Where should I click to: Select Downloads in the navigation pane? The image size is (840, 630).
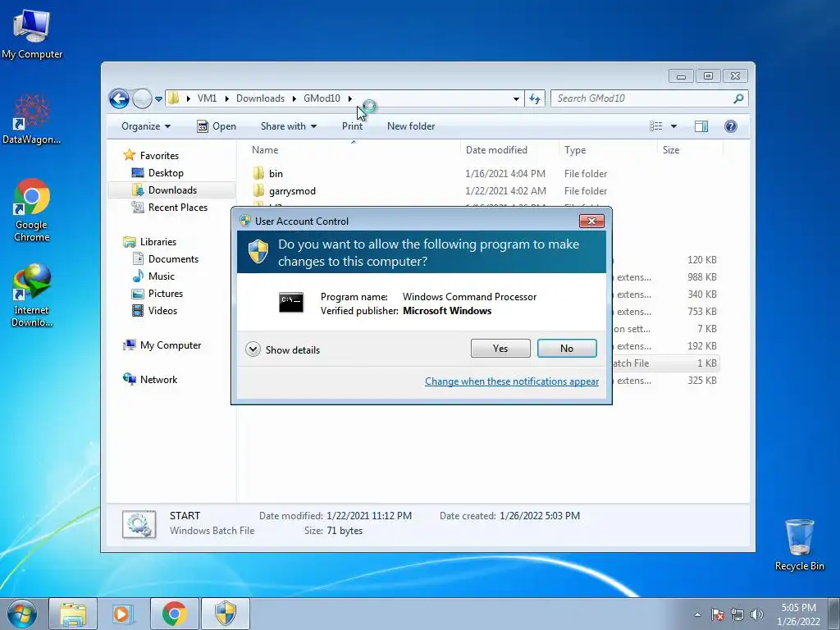(172, 190)
